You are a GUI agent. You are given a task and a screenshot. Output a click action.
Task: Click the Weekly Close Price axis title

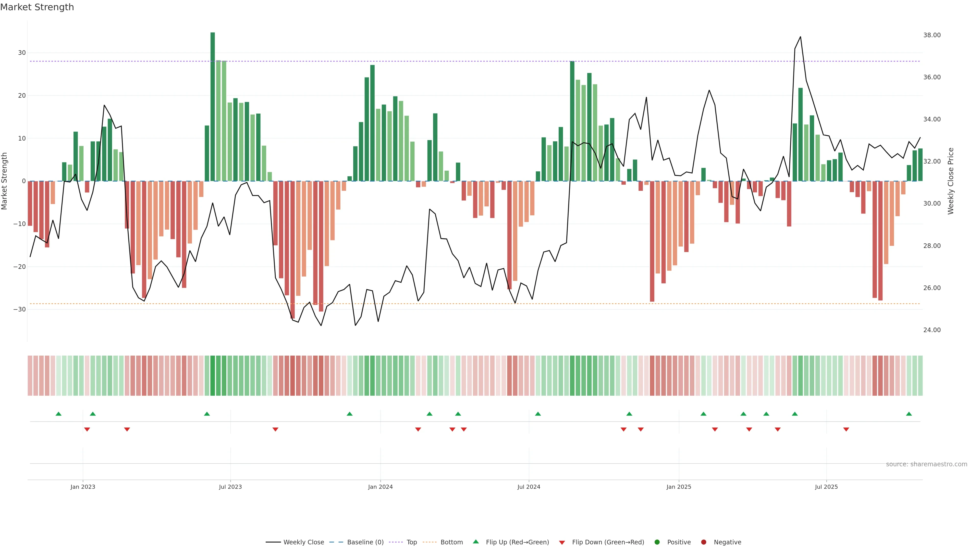click(x=951, y=181)
